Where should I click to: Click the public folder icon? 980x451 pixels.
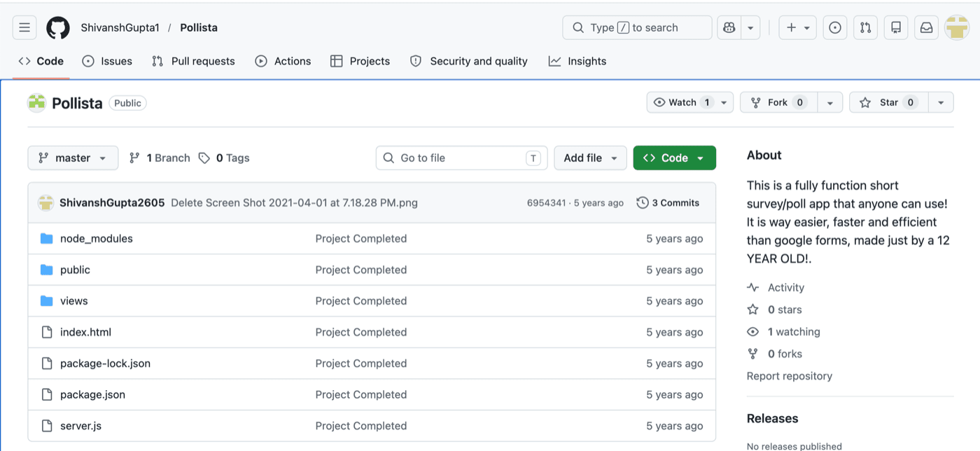[x=47, y=270]
